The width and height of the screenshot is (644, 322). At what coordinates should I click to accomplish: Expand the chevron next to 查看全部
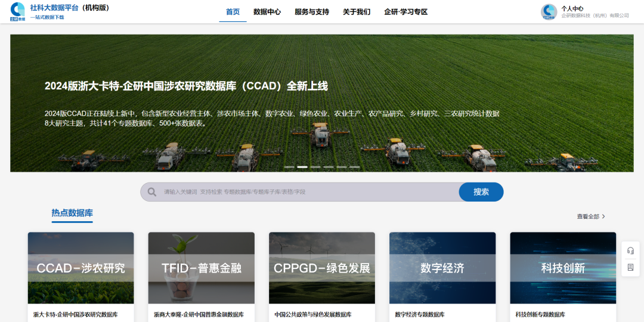603,216
